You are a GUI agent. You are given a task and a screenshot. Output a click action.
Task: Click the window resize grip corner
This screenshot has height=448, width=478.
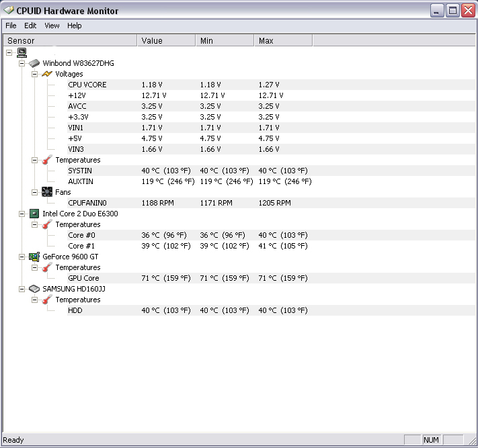472,441
